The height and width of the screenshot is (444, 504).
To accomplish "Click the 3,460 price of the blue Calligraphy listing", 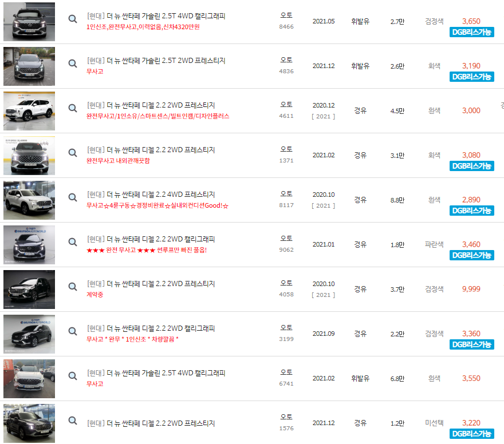I will [471, 242].
